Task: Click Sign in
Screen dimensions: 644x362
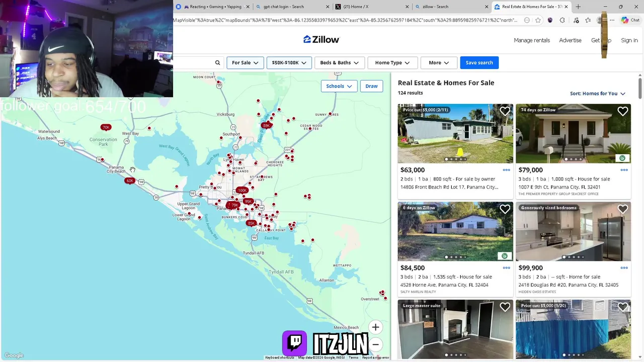Action: tap(629, 40)
